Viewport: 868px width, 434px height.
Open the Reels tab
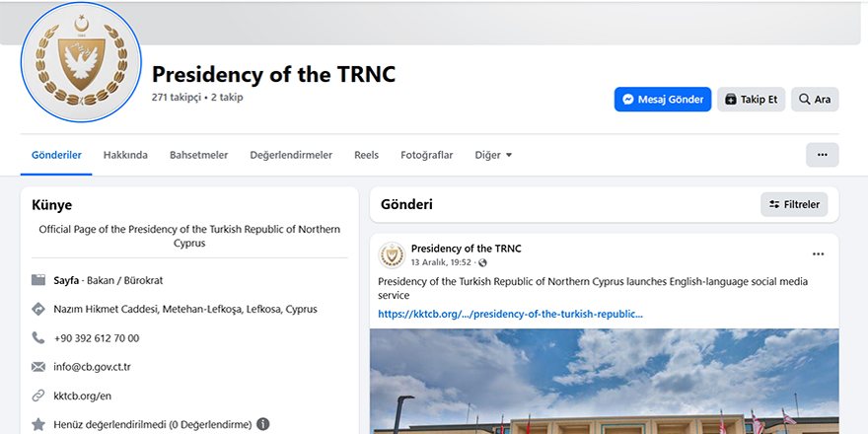click(366, 155)
